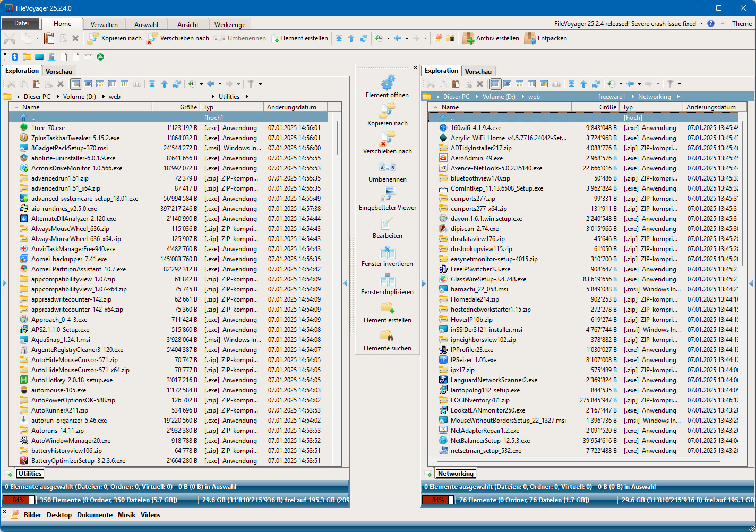Collapse left pane using far-left blue triangle
Image resolution: width=756 pixels, height=532 pixels.
tap(4, 284)
